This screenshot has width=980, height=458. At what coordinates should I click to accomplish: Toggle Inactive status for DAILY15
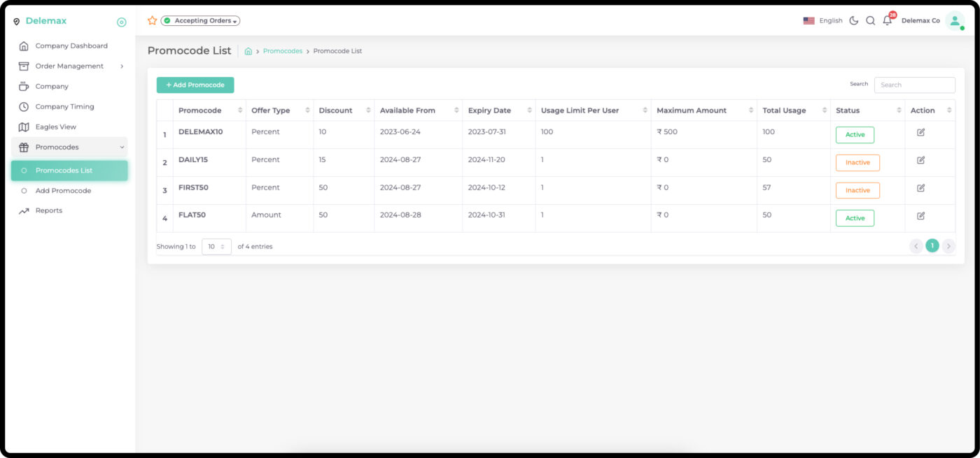pyautogui.click(x=857, y=163)
